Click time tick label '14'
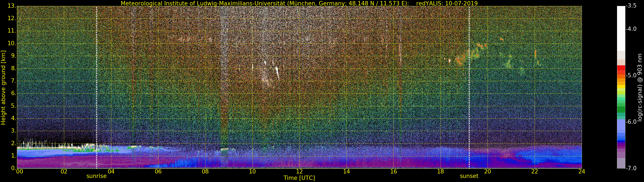Image resolution: width=644 pixels, height=182 pixels. coord(346,171)
